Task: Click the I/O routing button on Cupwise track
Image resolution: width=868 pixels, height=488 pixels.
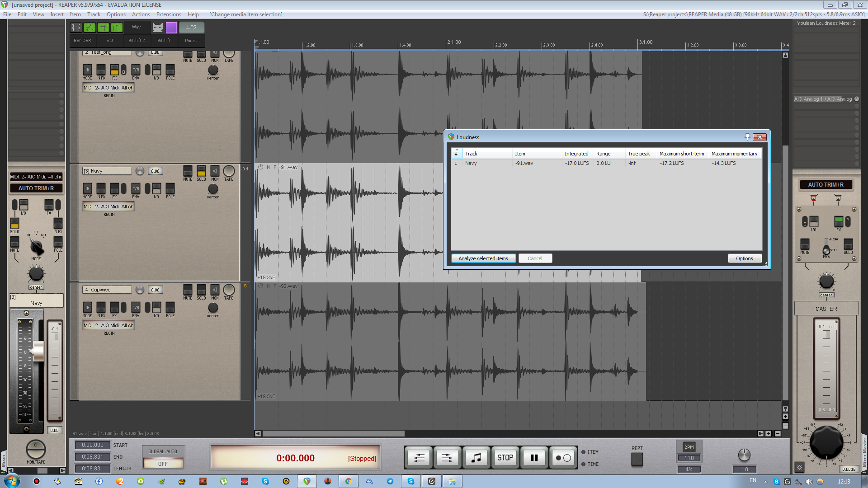Action: click(156, 308)
